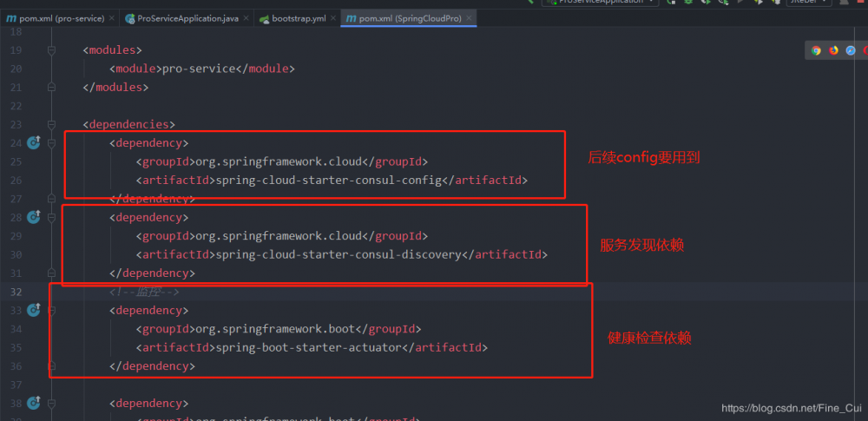Click spring-cloud-starter-consul-discovery artifactId text
868x421 pixels.
point(339,255)
